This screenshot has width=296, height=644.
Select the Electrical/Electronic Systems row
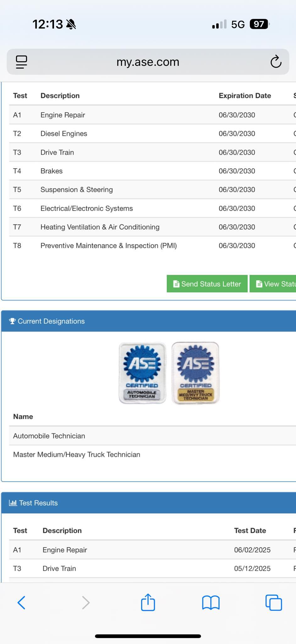point(152,208)
